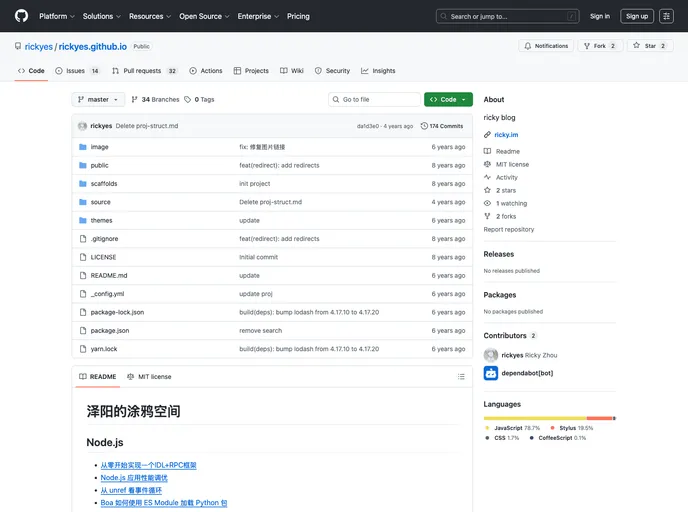The height and width of the screenshot is (512, 688).
Task: Open the image folder
Action: tap(99, 147)
